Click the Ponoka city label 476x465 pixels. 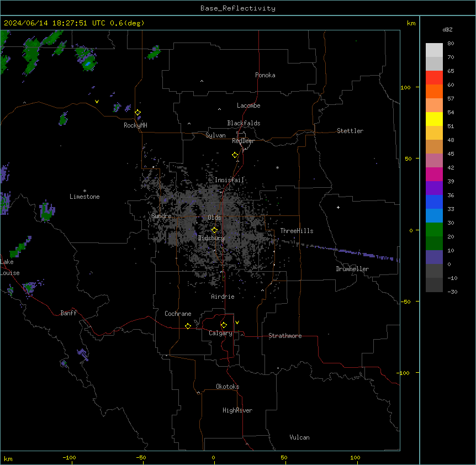click(x=265, y=75)
